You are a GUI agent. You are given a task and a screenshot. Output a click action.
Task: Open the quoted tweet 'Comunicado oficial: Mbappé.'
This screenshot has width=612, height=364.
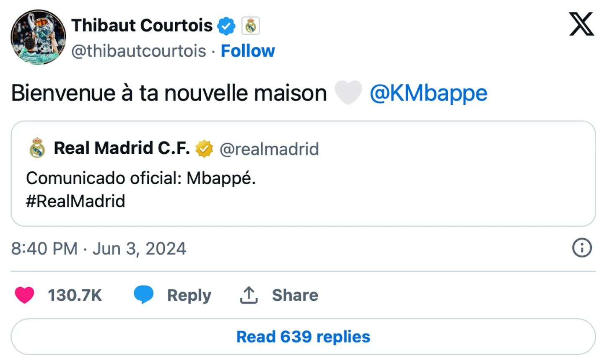[x=141, y=178]
